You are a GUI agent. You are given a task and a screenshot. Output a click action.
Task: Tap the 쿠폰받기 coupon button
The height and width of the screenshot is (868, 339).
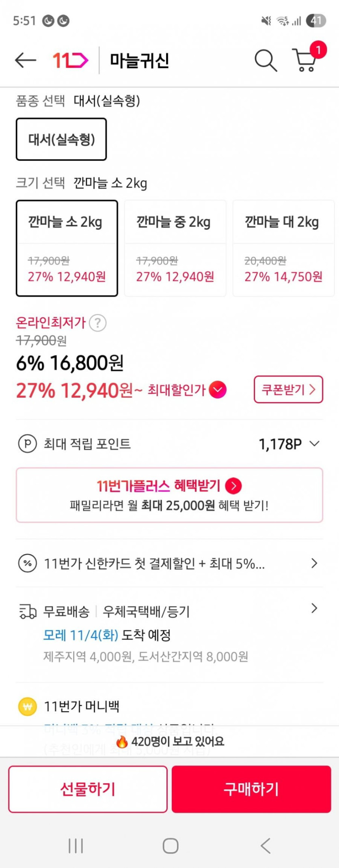288,390
